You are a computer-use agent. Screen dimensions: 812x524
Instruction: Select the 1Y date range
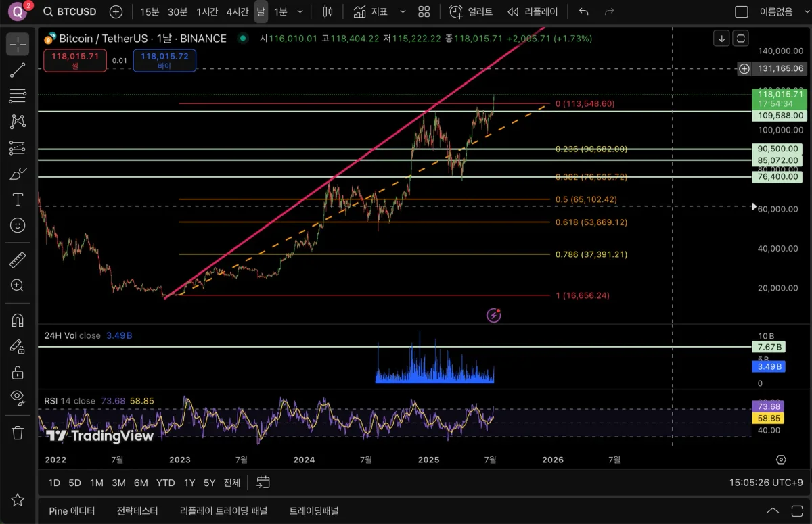point(189,483)
